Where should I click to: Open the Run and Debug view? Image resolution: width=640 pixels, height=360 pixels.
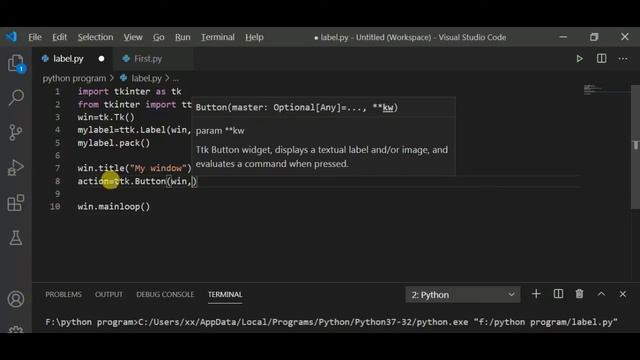coord(16,168)
